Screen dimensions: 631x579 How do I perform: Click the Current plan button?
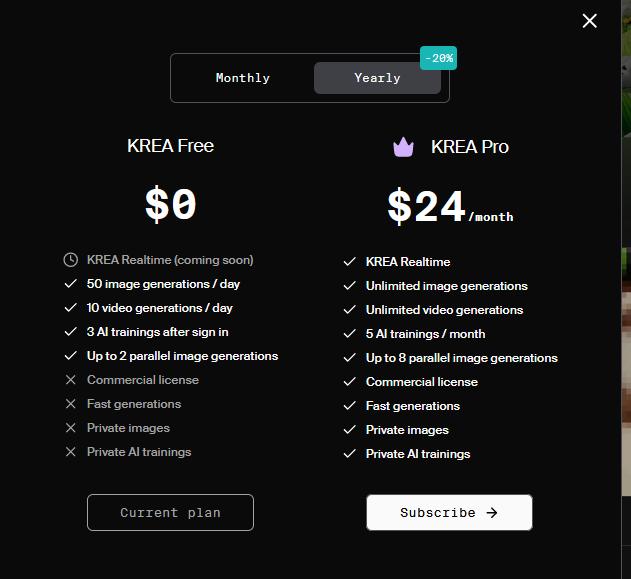pos(170,513)
